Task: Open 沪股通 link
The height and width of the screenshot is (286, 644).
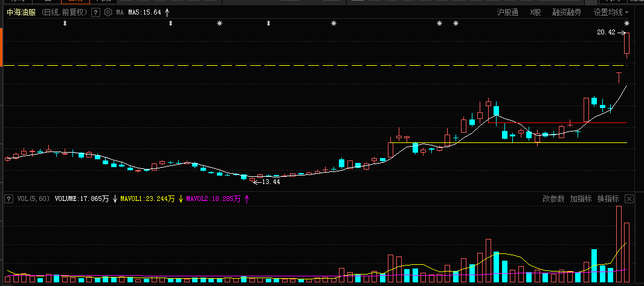Action: [x=507, y=12]
